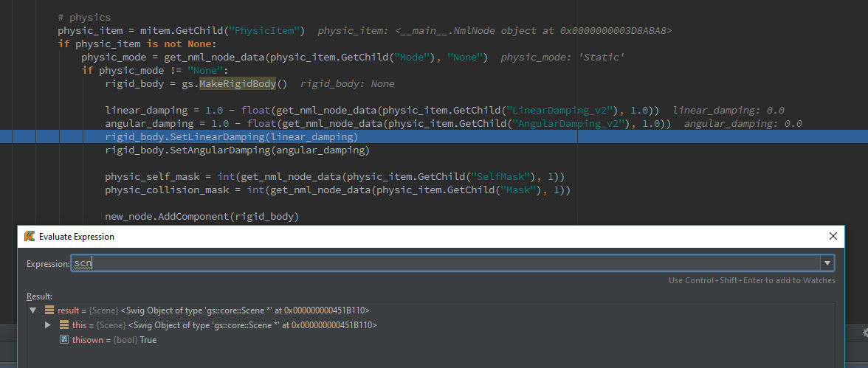Click the "PhysicItem" string literal
Screen dimensions: 868x368
266,30
